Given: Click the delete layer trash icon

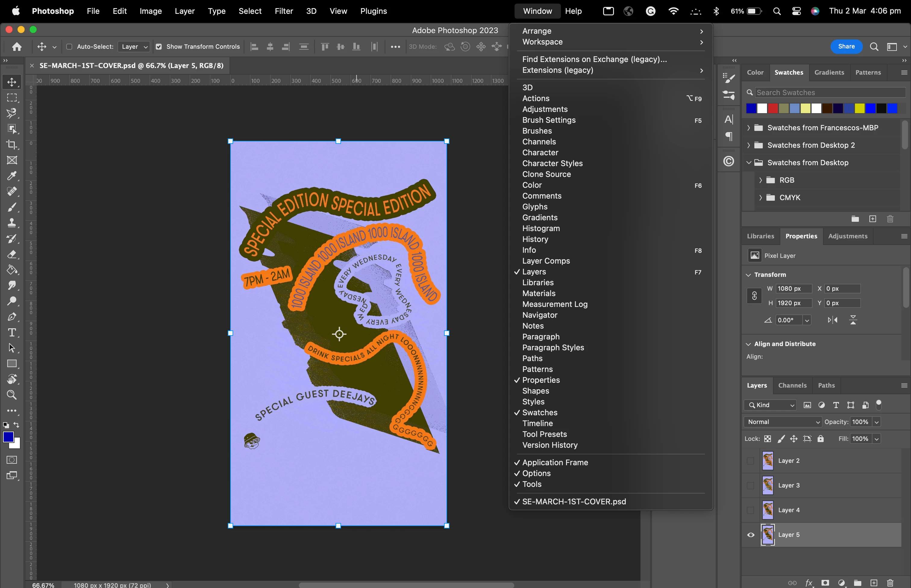Looking at the screenshot, I should click(890, 583).
